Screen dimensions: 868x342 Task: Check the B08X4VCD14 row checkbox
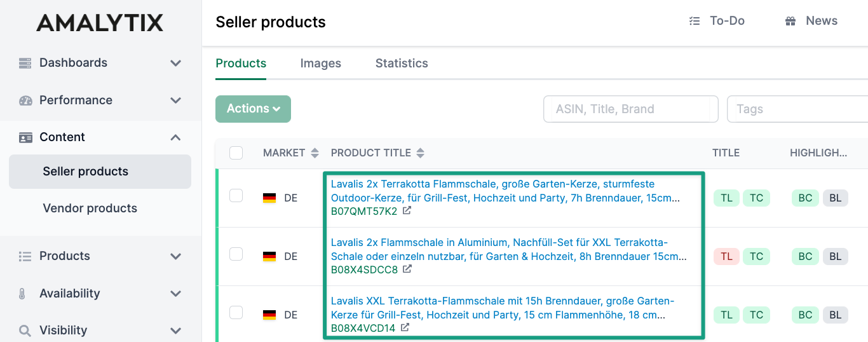236,313
